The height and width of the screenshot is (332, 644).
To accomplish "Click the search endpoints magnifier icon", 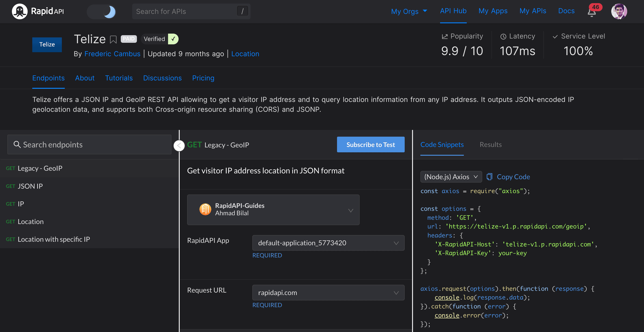I will (x=17, y=144).
